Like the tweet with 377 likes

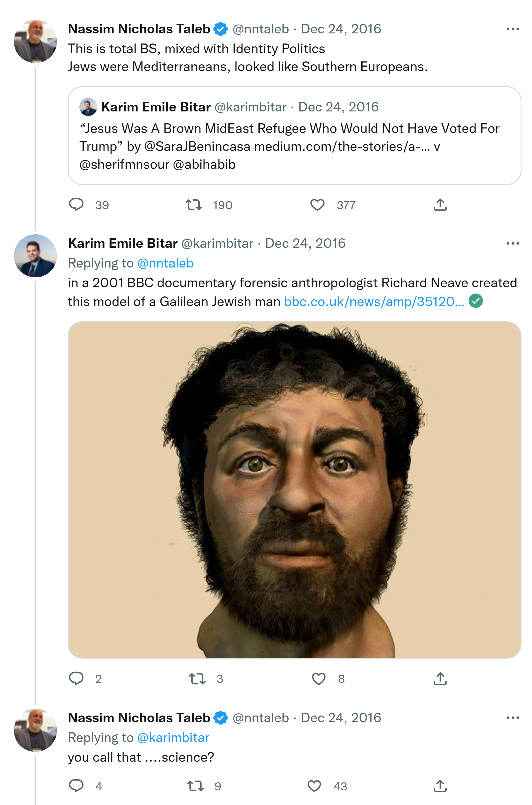(x=317, y=205)
